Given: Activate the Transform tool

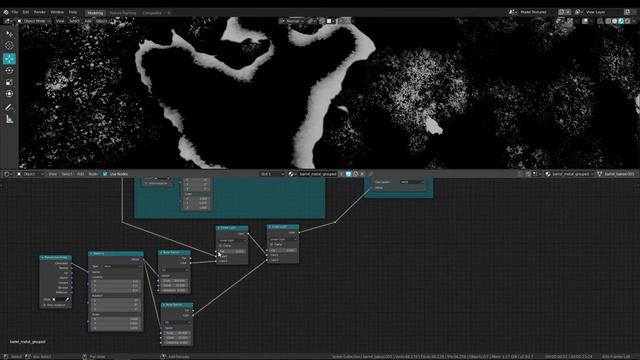Looking at the screenshot, I should 9,93.
